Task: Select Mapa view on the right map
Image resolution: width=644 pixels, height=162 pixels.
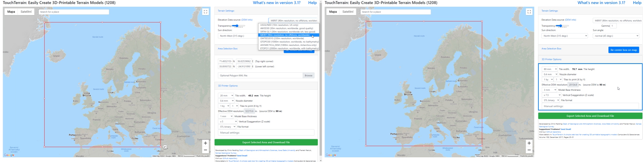Action: (x=333, y=12)
